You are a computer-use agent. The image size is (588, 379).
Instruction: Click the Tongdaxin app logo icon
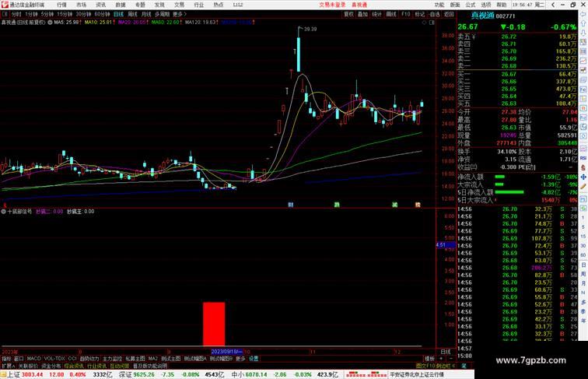click(x=5, y=5)
